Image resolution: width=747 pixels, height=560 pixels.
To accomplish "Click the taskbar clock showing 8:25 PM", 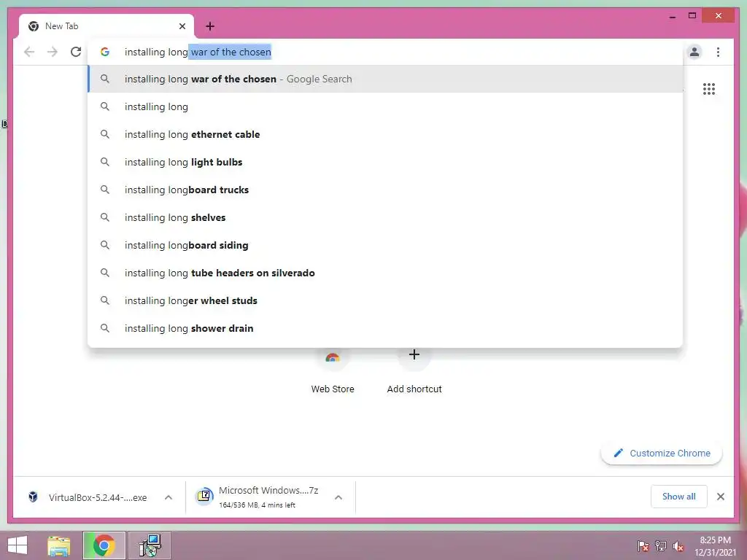I will click(715, 546).
